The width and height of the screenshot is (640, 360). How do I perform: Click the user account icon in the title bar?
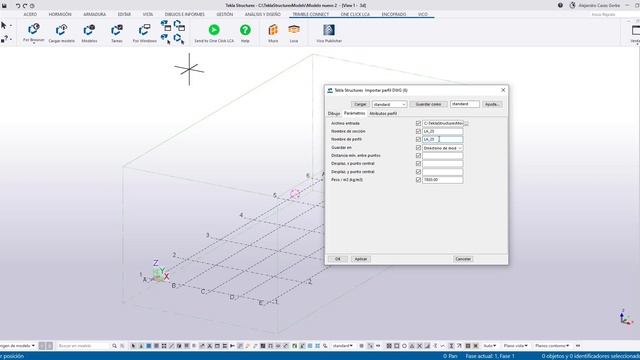point(572,5)
